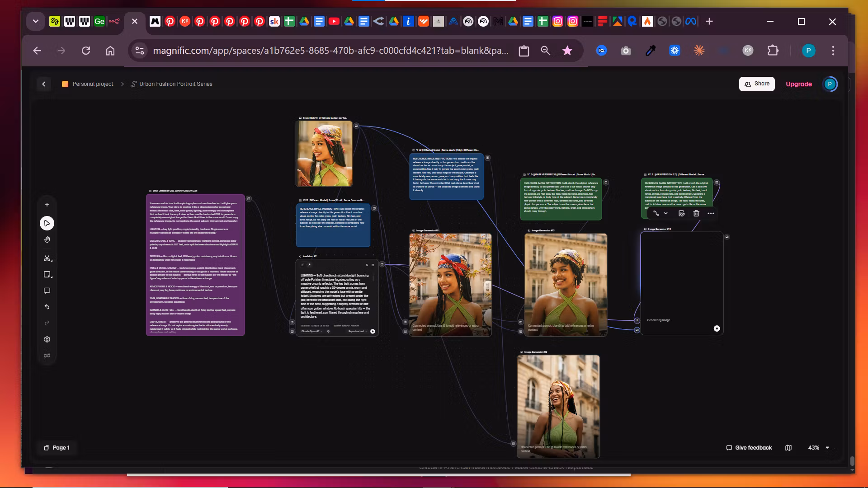Switch to the first Instagram browser tab
Viewport: 868px width, 488px height.
click(557, 21)
